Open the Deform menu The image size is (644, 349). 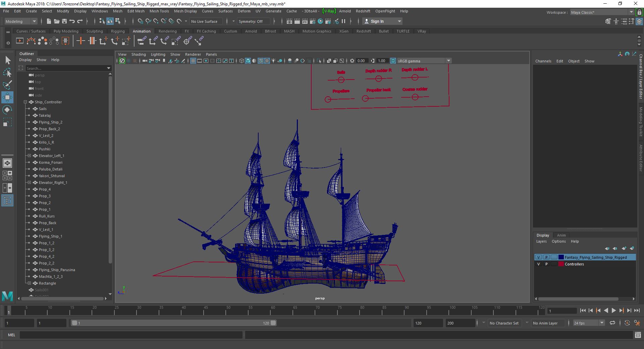244,11
